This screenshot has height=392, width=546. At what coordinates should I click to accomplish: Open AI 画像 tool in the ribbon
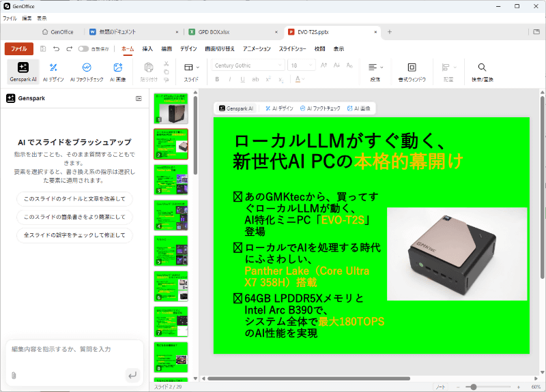(x=117, y=72)
